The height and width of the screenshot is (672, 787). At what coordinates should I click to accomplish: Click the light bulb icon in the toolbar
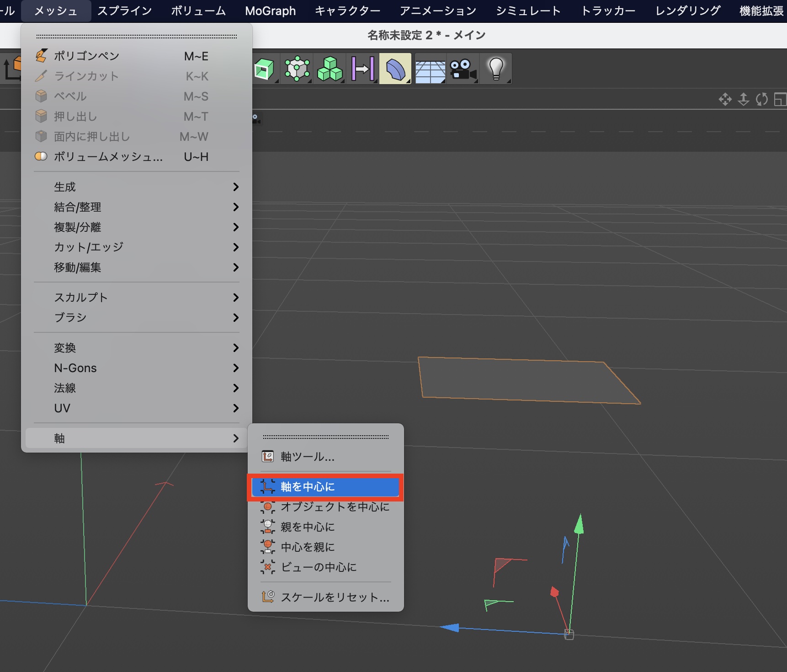click(496, 69)
